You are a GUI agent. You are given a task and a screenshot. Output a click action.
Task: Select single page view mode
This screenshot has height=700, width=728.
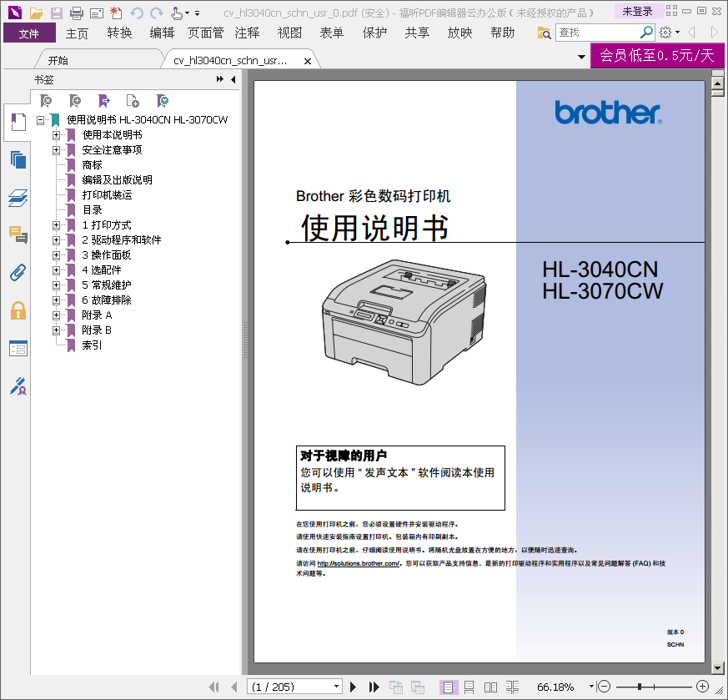click(449, 687)
